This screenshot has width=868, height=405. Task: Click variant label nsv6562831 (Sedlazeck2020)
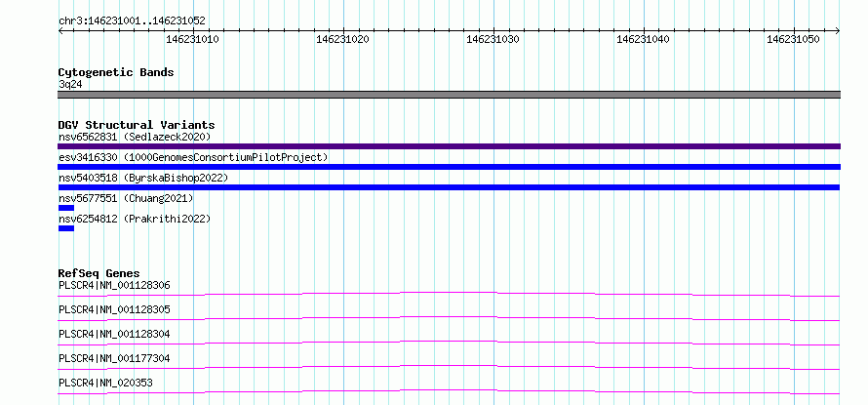[135, 137]
